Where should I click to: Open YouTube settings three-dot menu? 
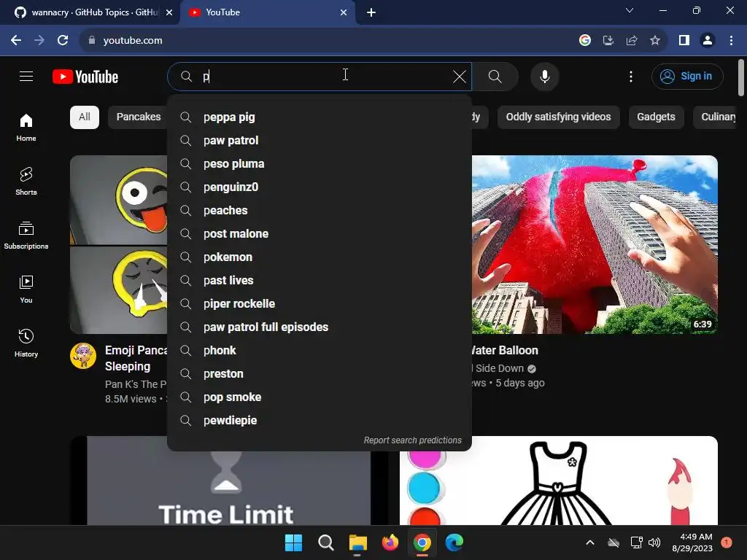(631, 77)
